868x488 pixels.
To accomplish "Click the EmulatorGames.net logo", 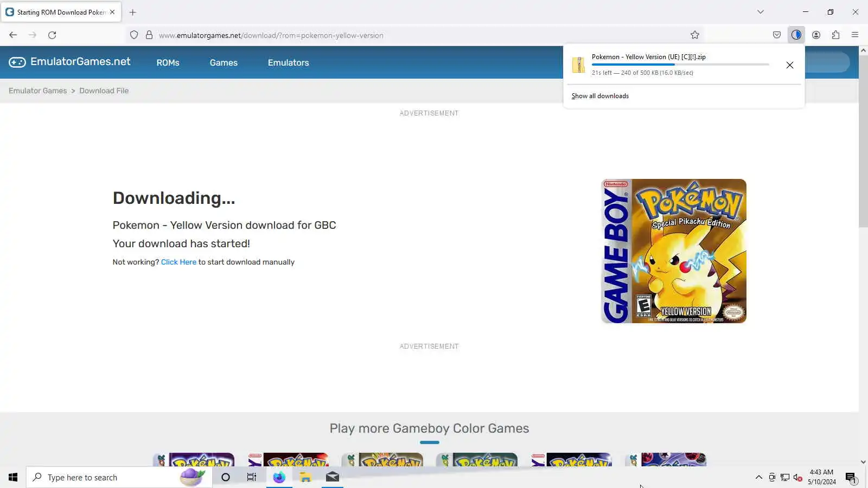I will pos(69,62).
